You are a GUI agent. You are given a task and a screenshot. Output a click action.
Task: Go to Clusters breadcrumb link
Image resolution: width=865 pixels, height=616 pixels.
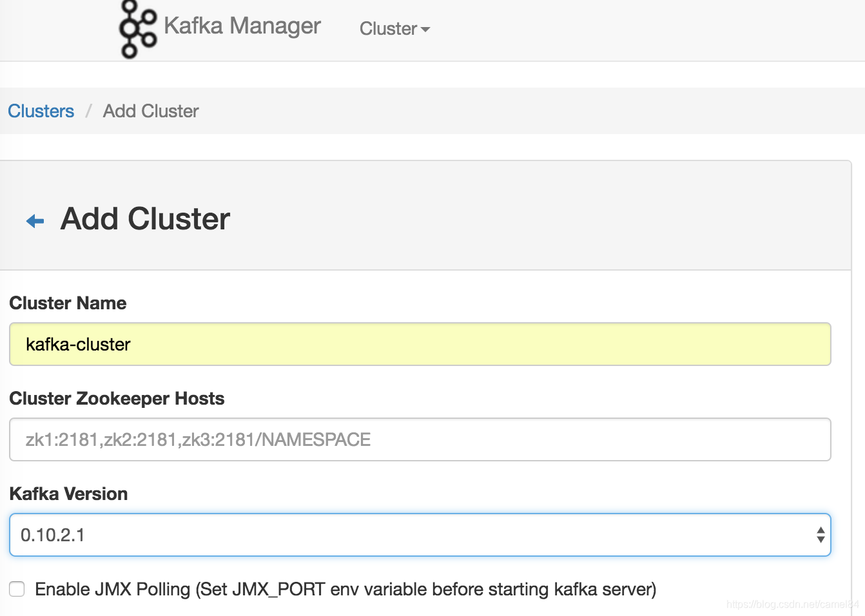pos(41,111)
